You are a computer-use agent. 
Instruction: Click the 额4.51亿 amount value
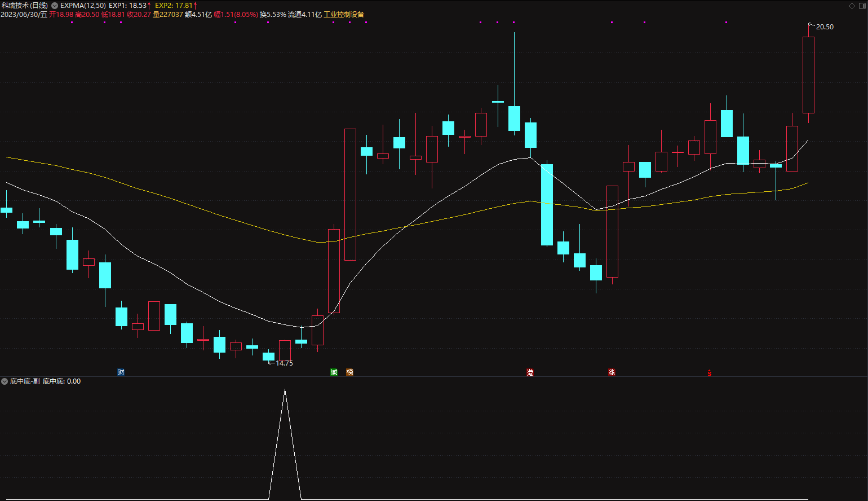click(198, 15)
